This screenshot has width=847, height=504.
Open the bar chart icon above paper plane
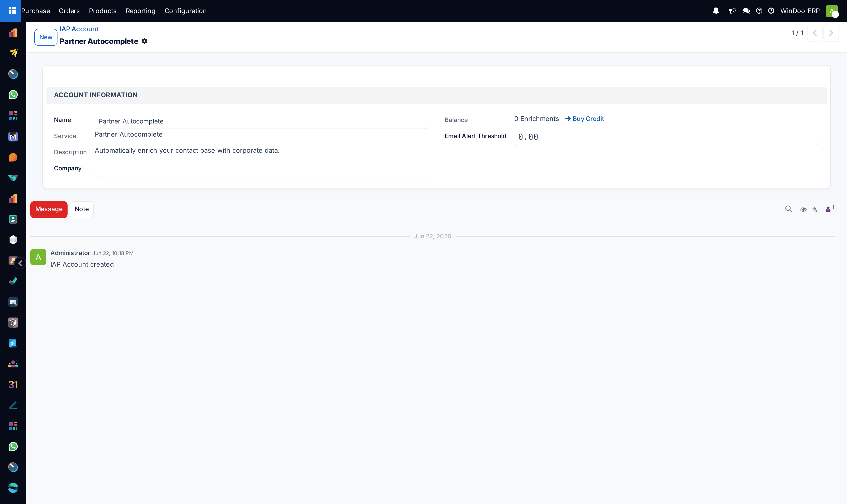tap(13, 33)
